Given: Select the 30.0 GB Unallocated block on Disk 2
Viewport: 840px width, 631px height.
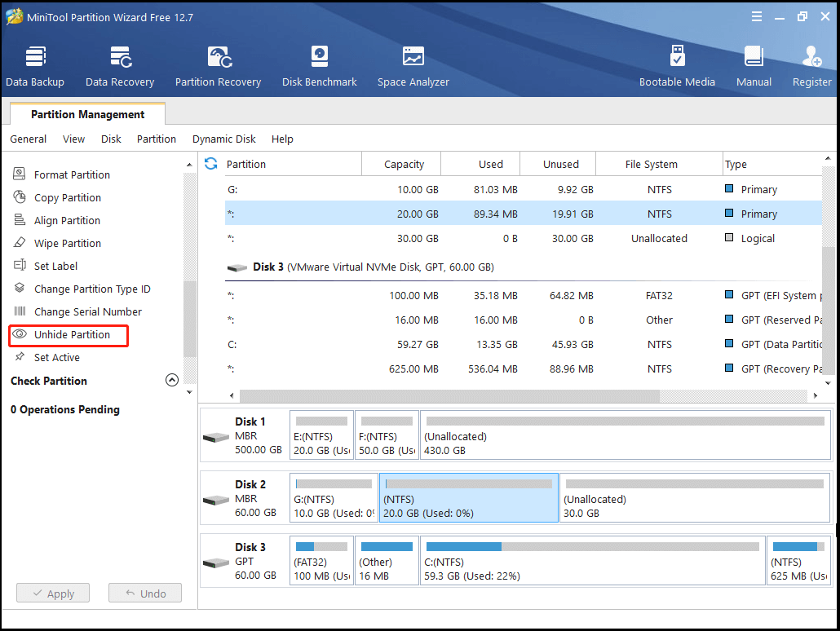Looking at the screenshot, I should (x=695, y=497).
